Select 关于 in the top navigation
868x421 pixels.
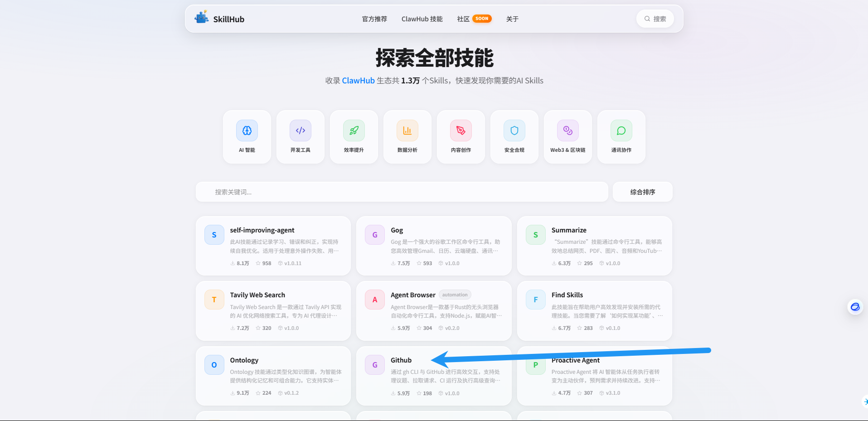[512, 19]
